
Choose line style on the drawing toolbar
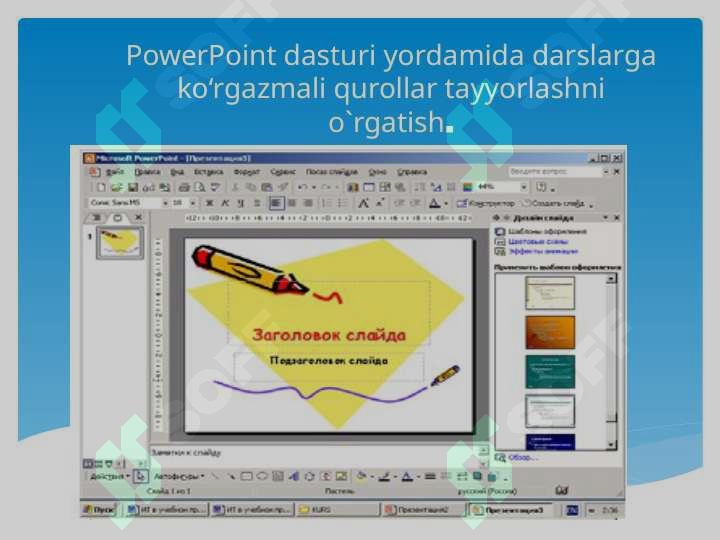(x=430, y=476)
